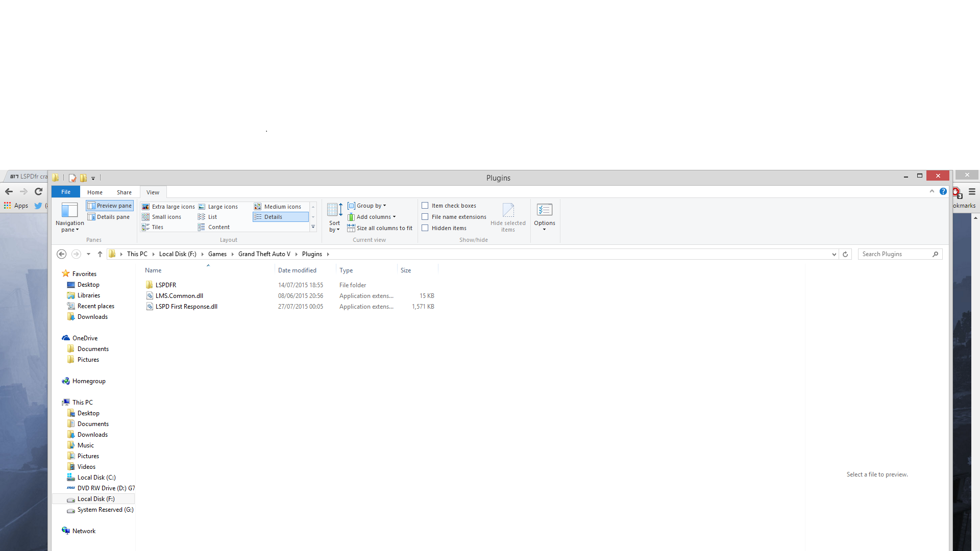This screenshot has width=980, height=551.
Task: Enable Item check boxes
Action: [x=425, y=206]
